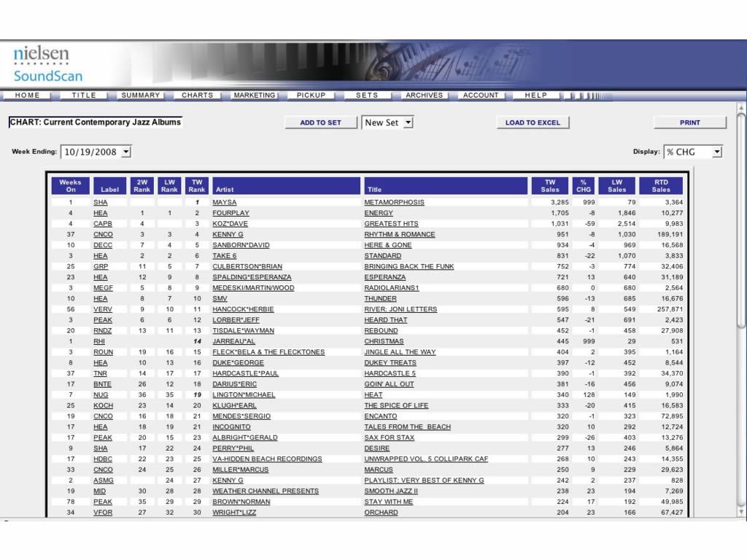Open the New Set dropdown
The image size is (747, 560).
408,122
